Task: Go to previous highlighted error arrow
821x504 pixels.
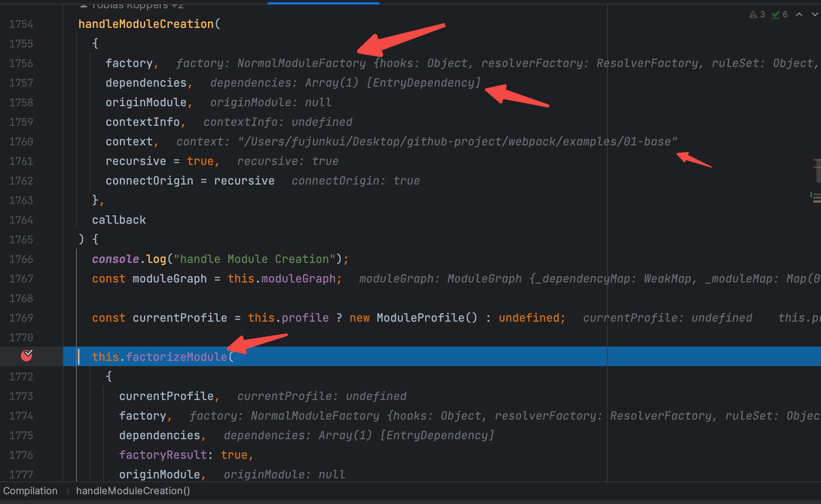Action: (x=799, y=14)
